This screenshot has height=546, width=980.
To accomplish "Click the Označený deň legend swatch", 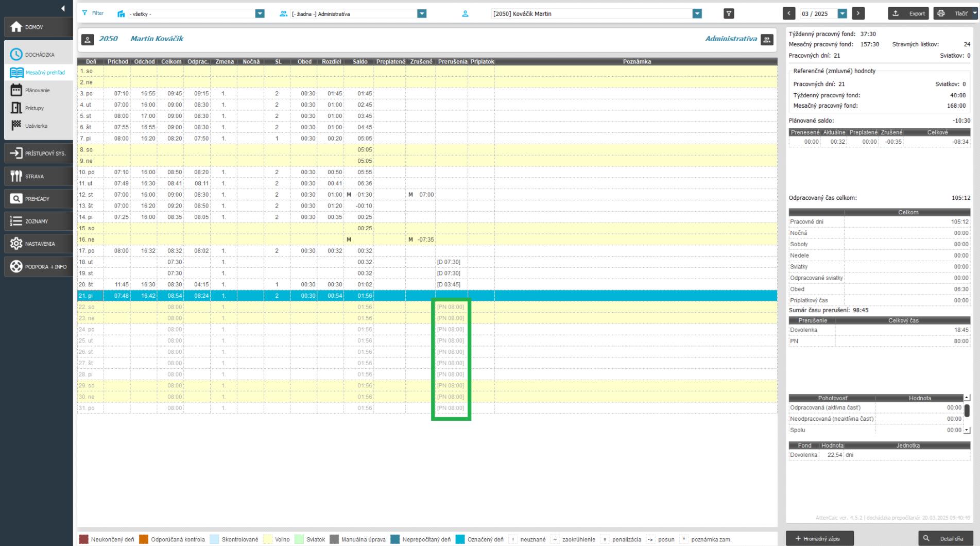I will tap(460, 539).
